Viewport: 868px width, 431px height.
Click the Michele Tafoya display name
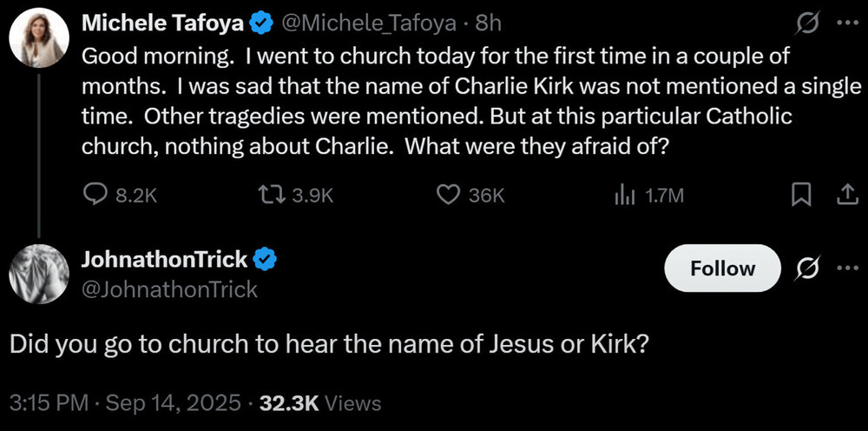[x=162, y=24]
